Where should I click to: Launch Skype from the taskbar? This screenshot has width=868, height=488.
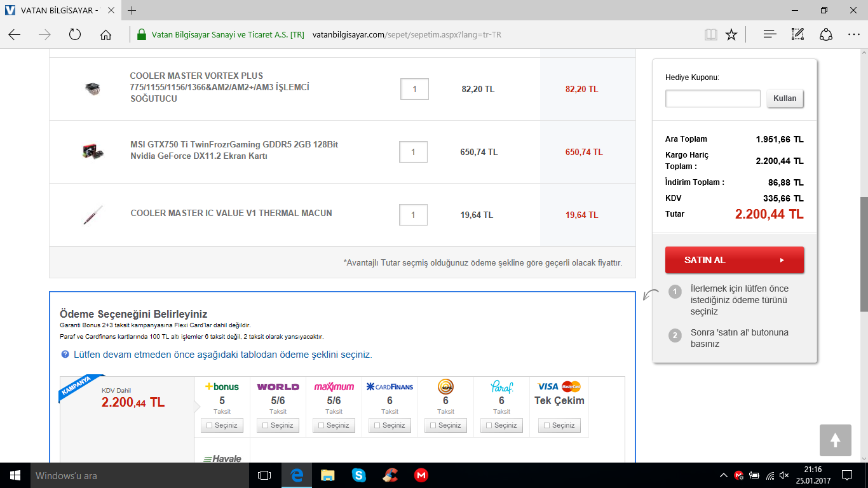pyautogui.click(x=358, y=475)
